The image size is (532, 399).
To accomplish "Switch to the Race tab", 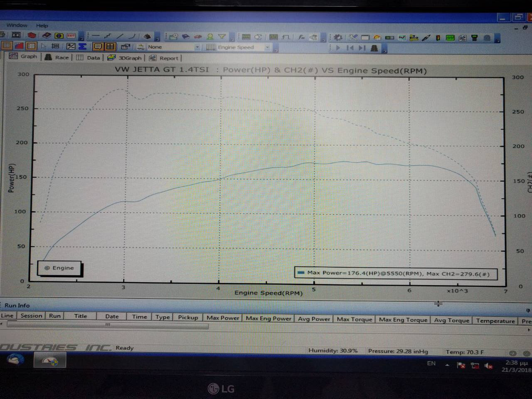I will pyautogui.click(x=57, y=57).
